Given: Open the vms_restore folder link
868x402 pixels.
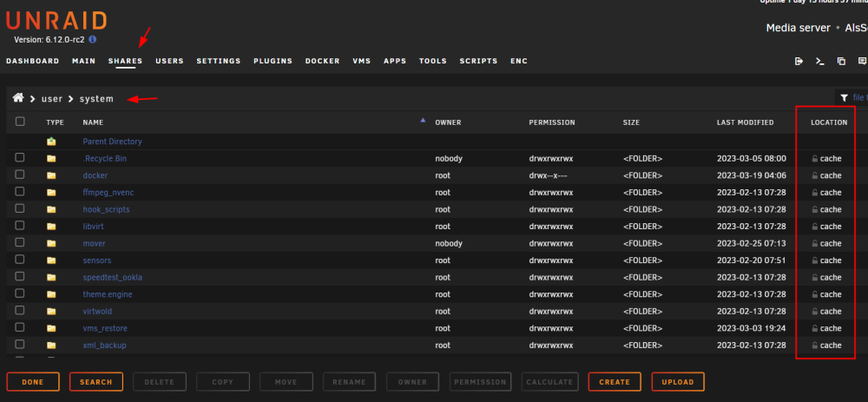Looking at the screenshot, I should pos(105,328).
